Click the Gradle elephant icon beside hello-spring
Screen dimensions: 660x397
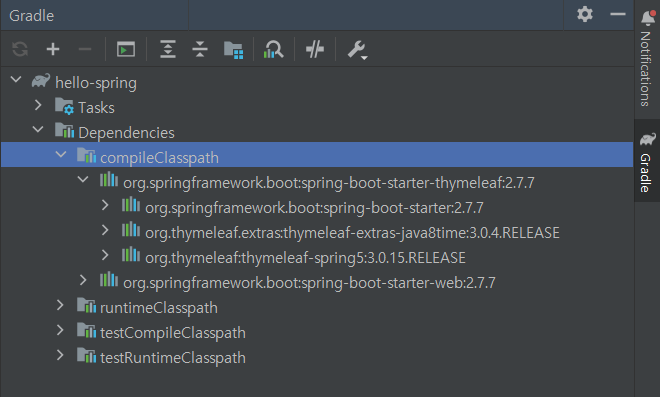coord(41,80)
